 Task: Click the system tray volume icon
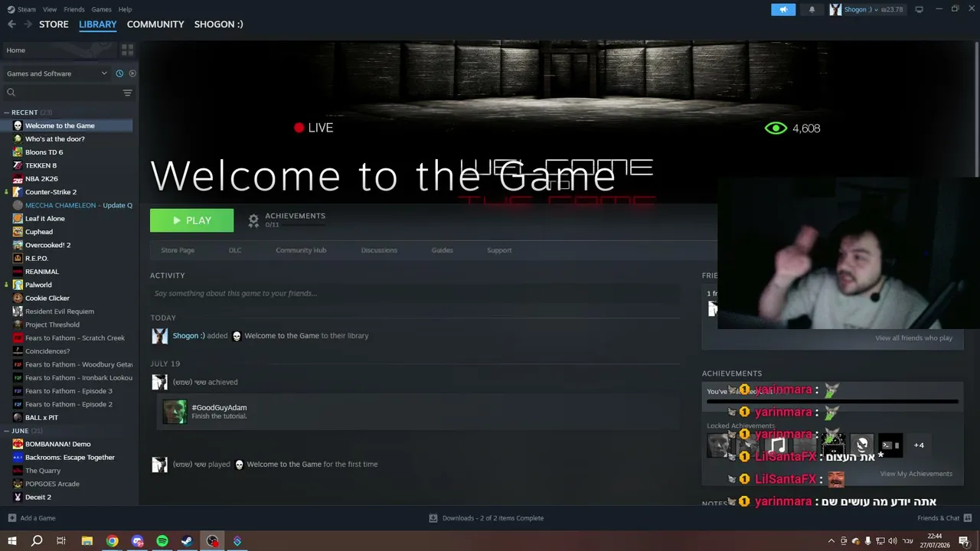(892, 541)
